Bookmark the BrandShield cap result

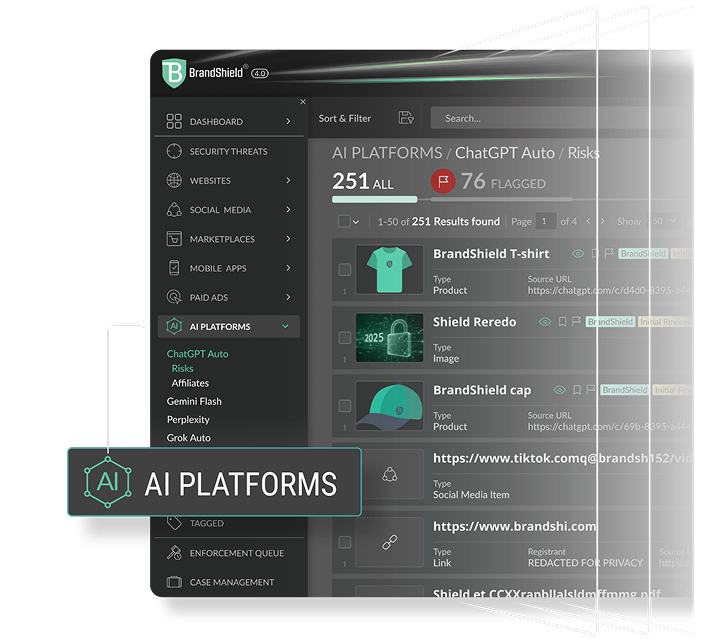click(x=577, y=390)
